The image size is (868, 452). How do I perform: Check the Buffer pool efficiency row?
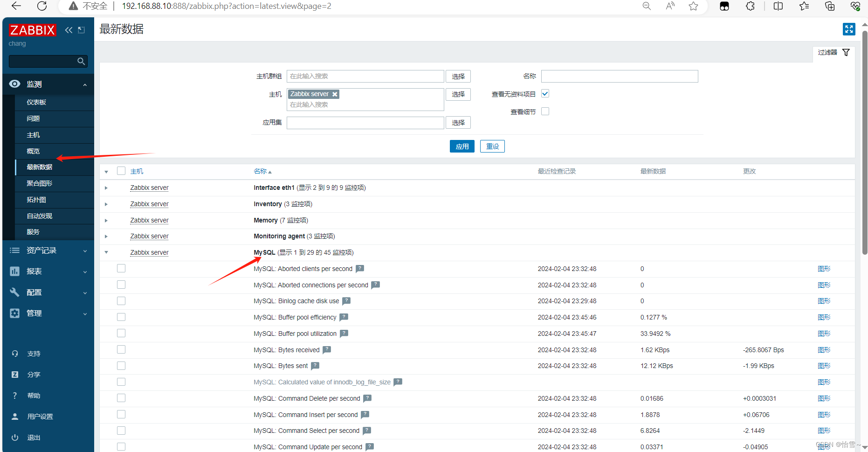(121, 317)
